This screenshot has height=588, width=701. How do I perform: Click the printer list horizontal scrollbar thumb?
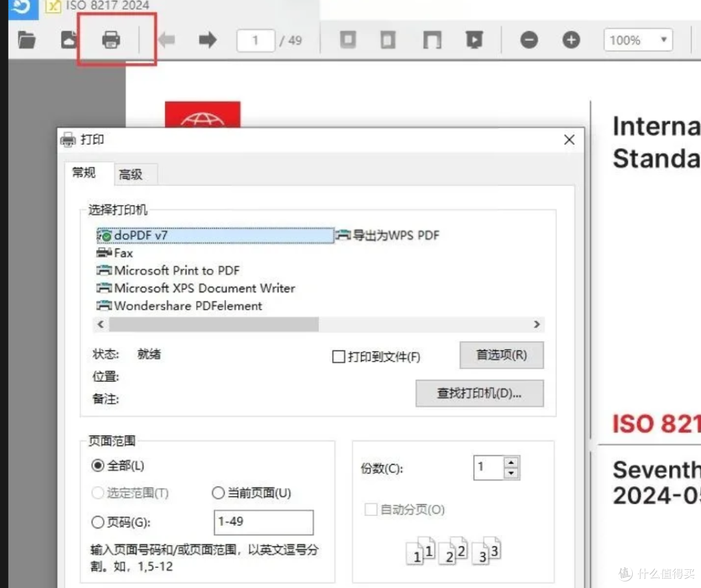(214, 325)
